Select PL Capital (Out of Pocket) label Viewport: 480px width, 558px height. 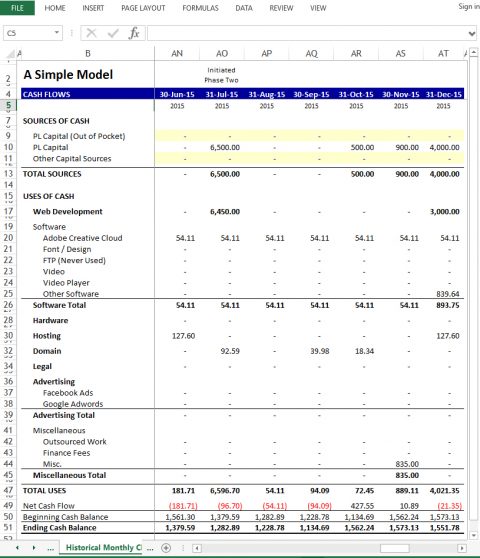coord(79,136)
